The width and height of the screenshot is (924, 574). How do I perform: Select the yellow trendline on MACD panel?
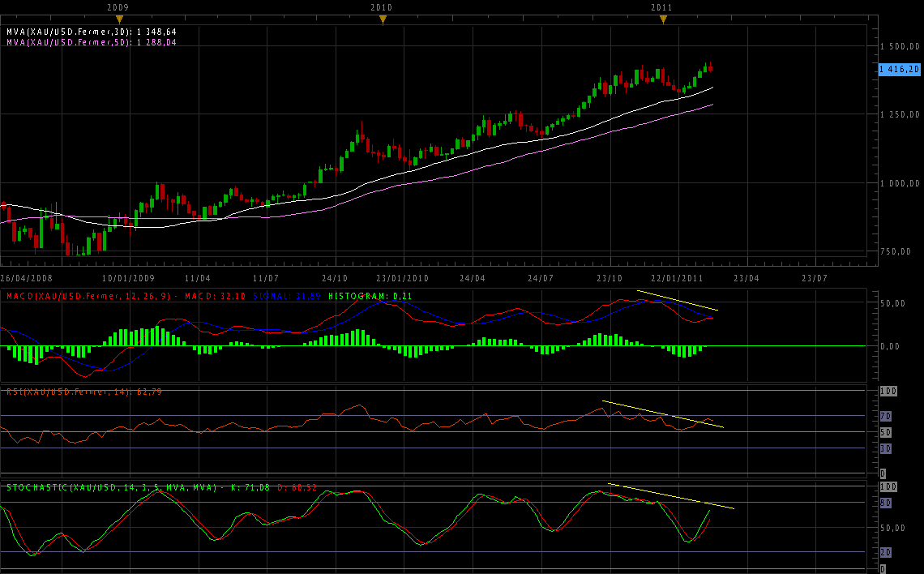(x=678, y=300)
